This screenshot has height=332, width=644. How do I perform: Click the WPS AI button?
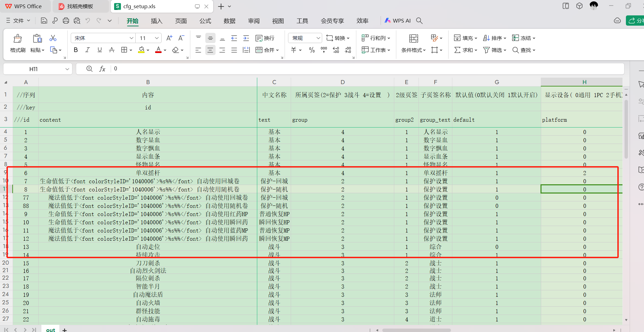point(397,21)
